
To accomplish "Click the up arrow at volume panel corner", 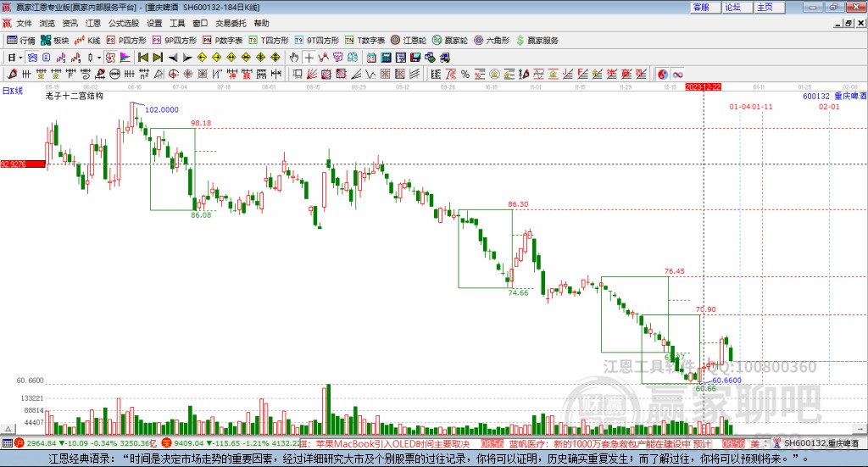I will pos(8,429).
